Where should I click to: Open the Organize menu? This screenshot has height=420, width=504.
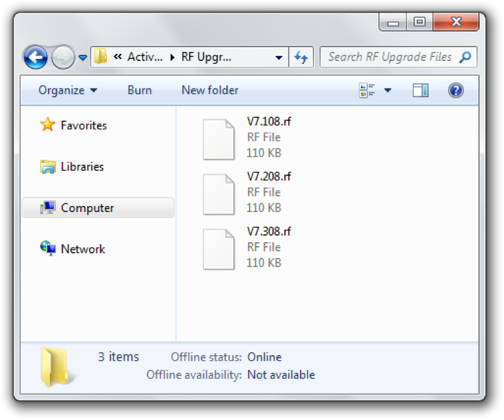tap(68, 91)
